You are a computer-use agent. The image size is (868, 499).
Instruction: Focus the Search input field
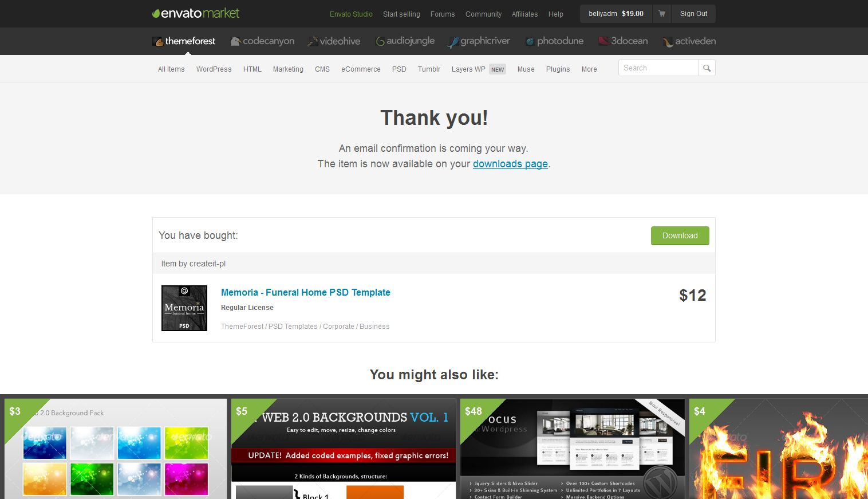658,68
